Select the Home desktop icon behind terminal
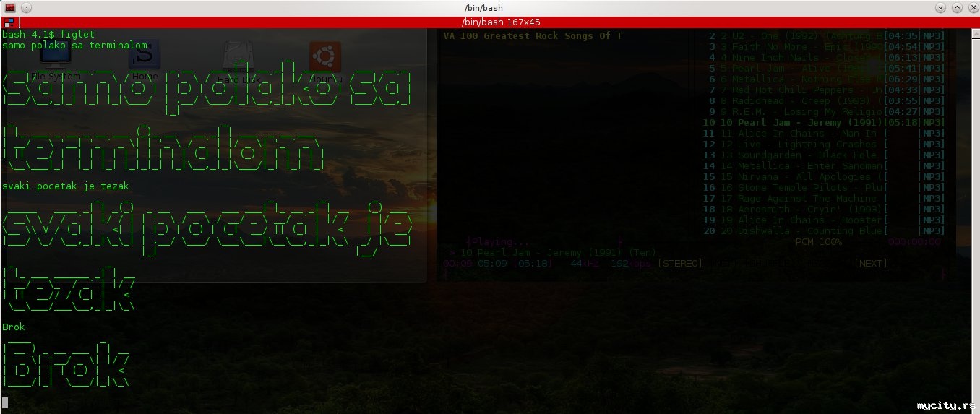 tap(145, 61)
